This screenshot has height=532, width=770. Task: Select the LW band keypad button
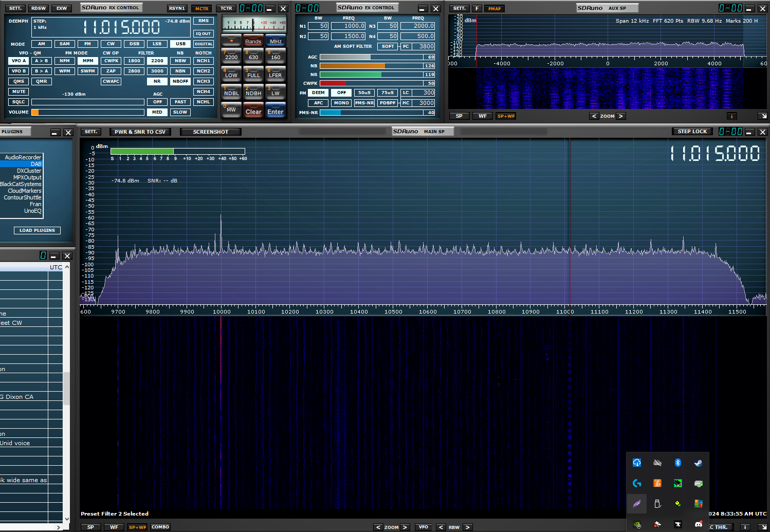click(x=276, y=92)
